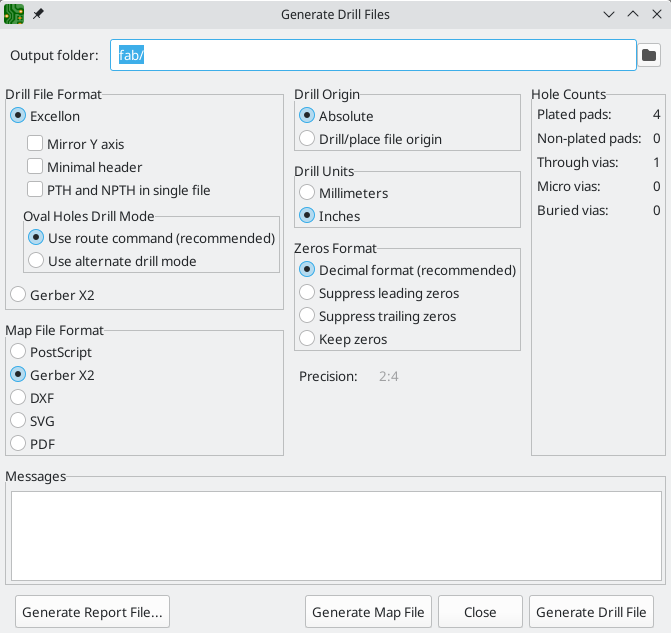Select Use alternate drill mode
The width and height of the screenshot is (671, 633).
[x=112, y=261]
